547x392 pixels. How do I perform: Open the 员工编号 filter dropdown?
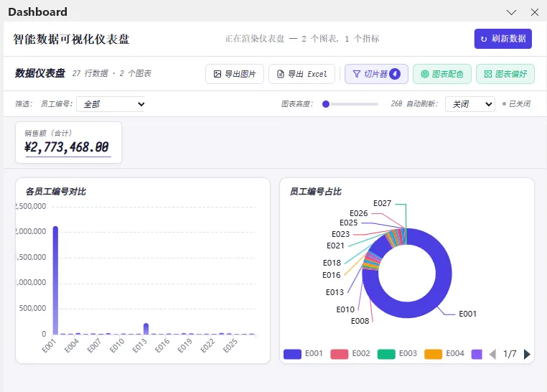[x=111, y=104]
